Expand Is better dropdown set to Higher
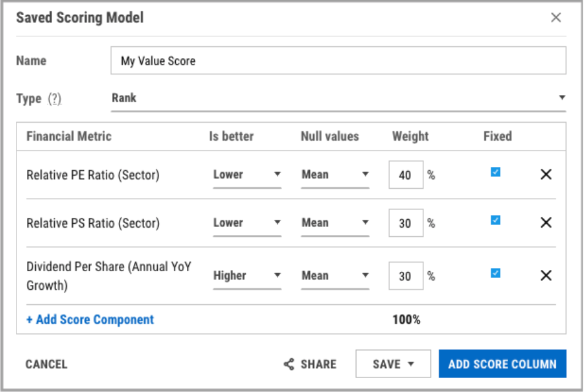The width and height of the screenshot is (584, 392). [247, 276]
